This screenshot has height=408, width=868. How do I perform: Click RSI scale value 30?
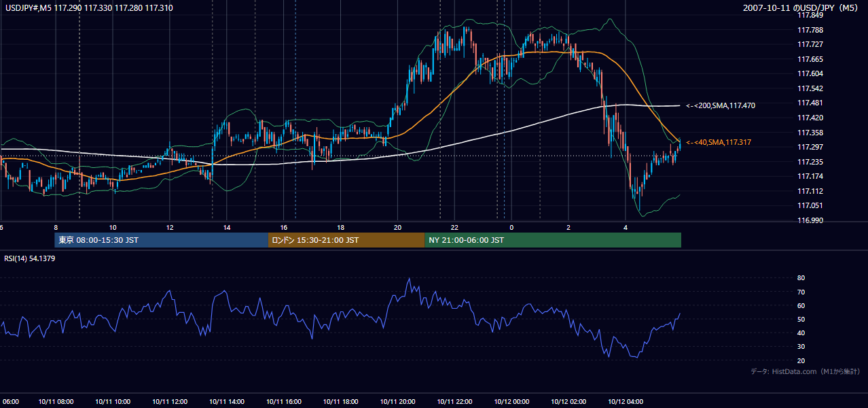tap(801, 347)
